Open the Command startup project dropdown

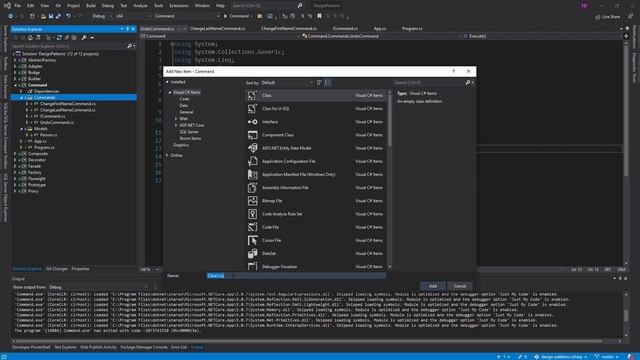click(186, 16)
